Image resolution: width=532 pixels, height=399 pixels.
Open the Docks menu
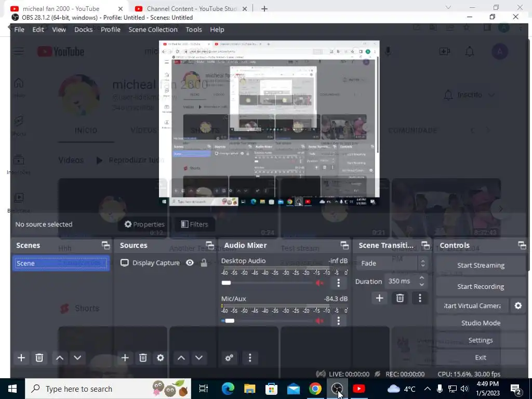(84, 30)
